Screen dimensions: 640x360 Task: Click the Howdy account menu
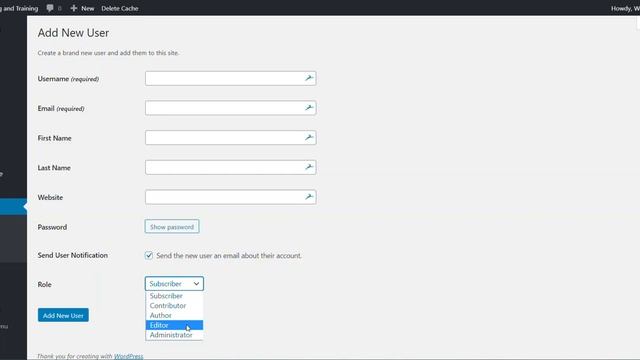pyautogui.click(x=625, y=8)
